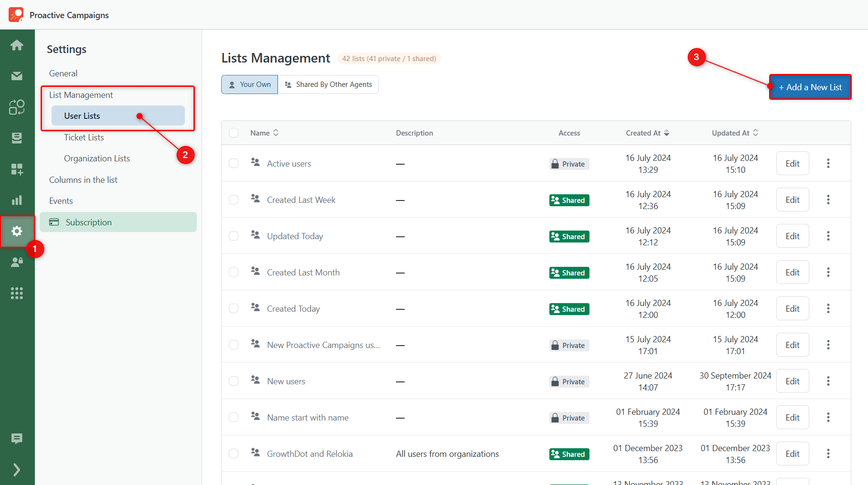The height and width of the screenshot is (485, 868).
Task: Click the Private badge on Active users
Action: click(569, 164)
